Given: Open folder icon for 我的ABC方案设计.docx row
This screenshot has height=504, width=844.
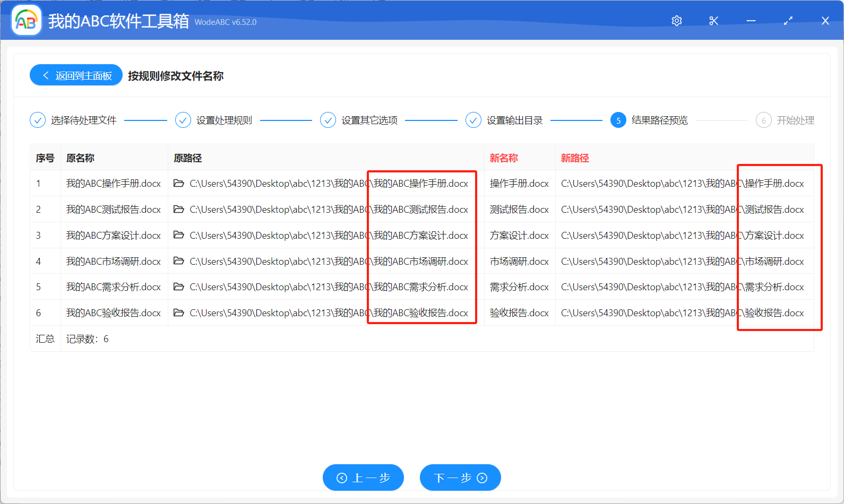Looking at the screenshot, I should [179, 235].
